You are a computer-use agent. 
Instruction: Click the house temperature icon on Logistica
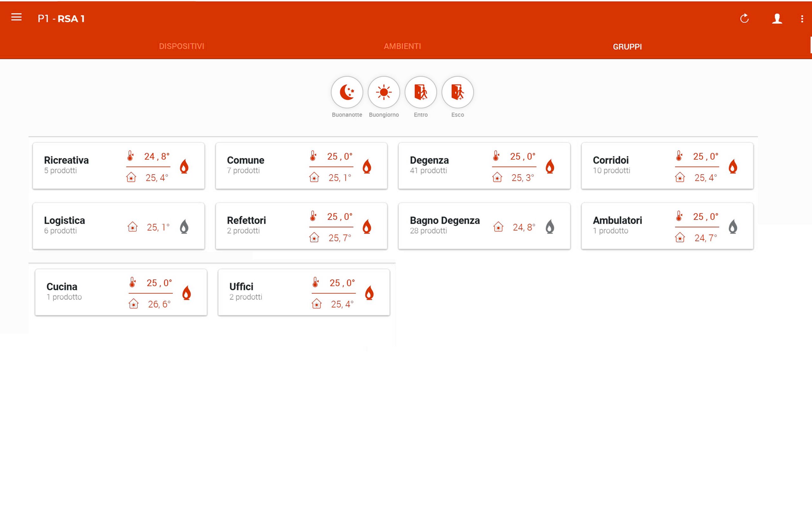132,227
